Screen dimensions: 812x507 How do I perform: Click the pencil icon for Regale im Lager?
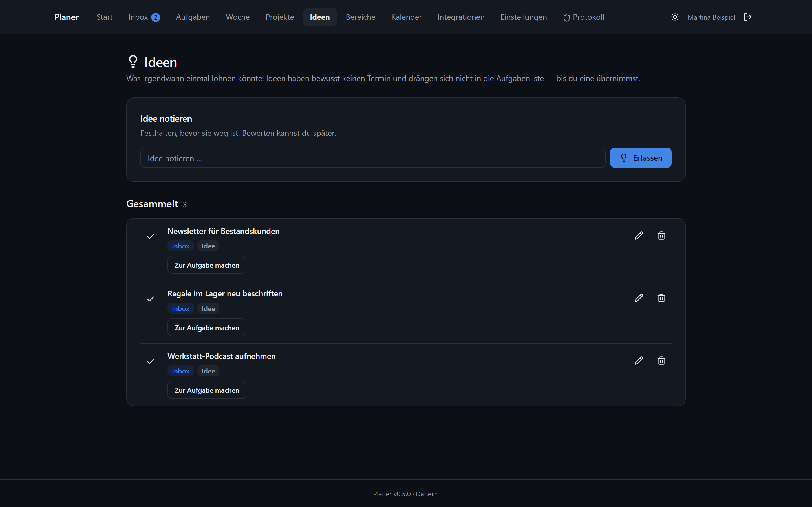[639, 298]
